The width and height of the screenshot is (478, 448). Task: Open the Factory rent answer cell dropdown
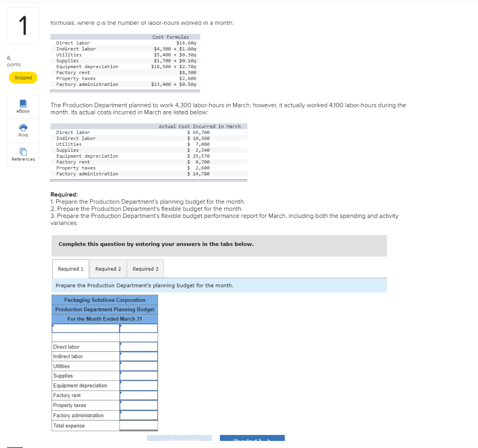tap(139, 395)
